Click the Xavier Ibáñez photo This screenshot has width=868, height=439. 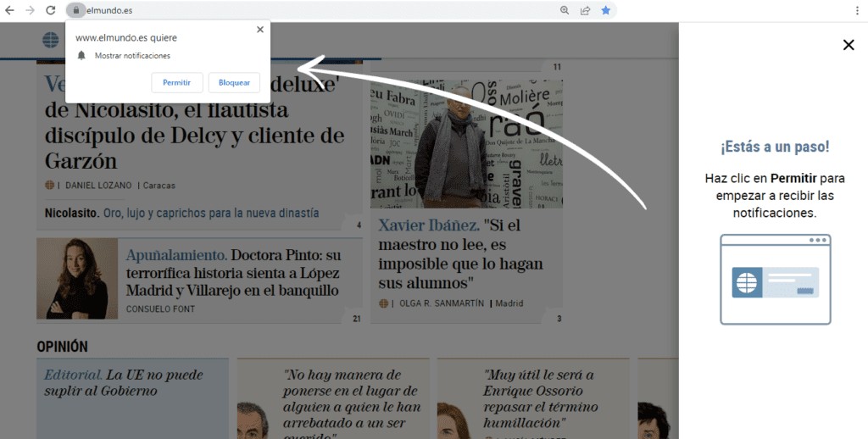(x=467, y=144)
